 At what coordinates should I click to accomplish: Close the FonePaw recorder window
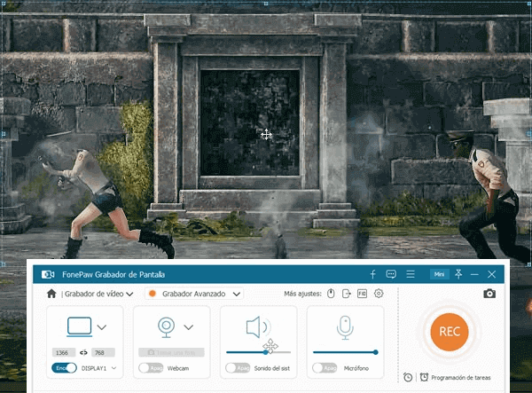point(491,274)
